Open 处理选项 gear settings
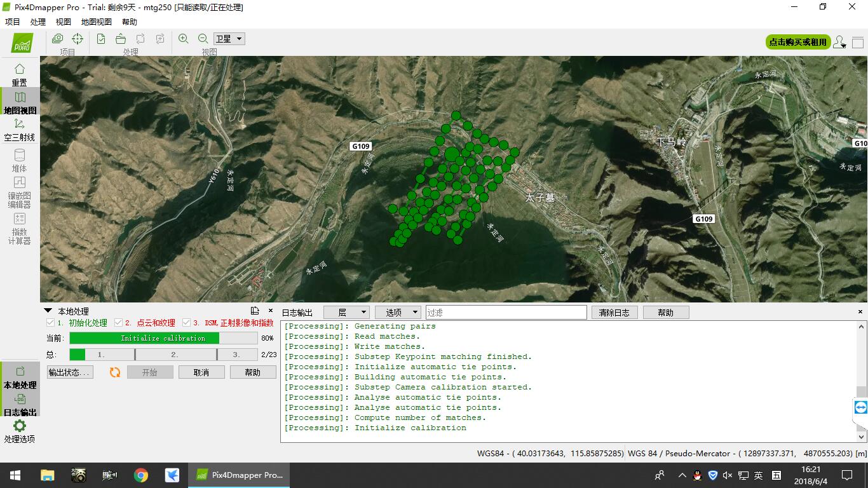The image size is (868, 488). click(20, 431)
